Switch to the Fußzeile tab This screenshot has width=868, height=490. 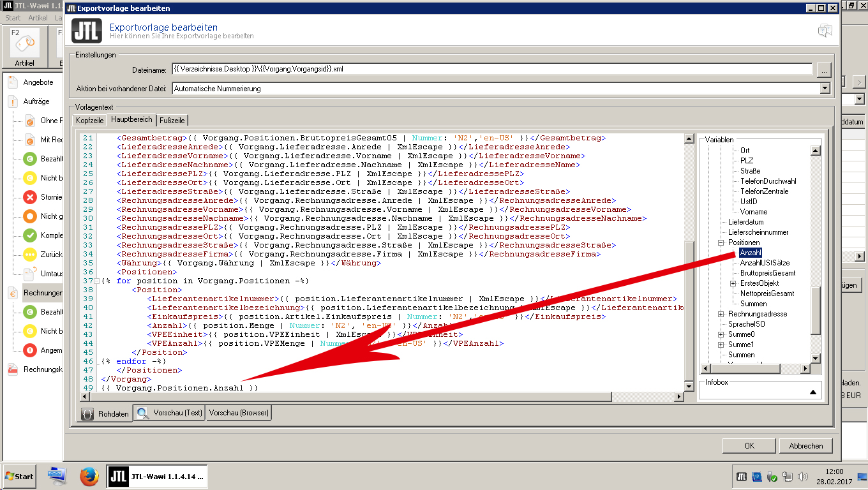[172, 120]
